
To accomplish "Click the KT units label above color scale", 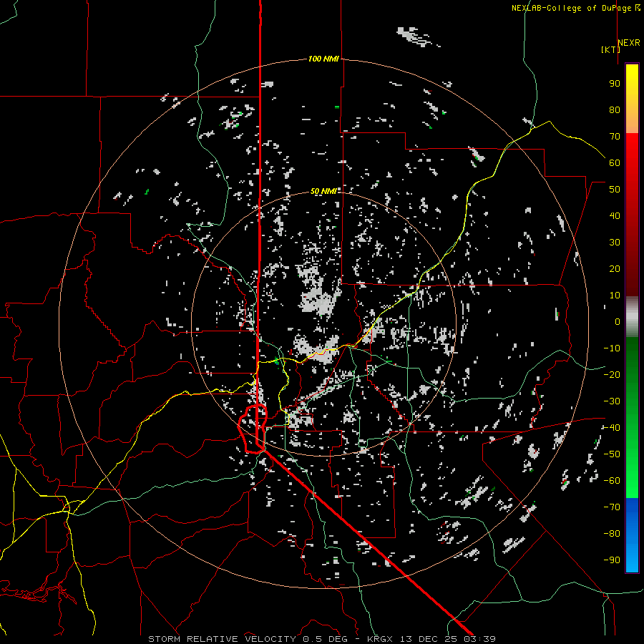I will pyautogui.click(x=611, y=49).
